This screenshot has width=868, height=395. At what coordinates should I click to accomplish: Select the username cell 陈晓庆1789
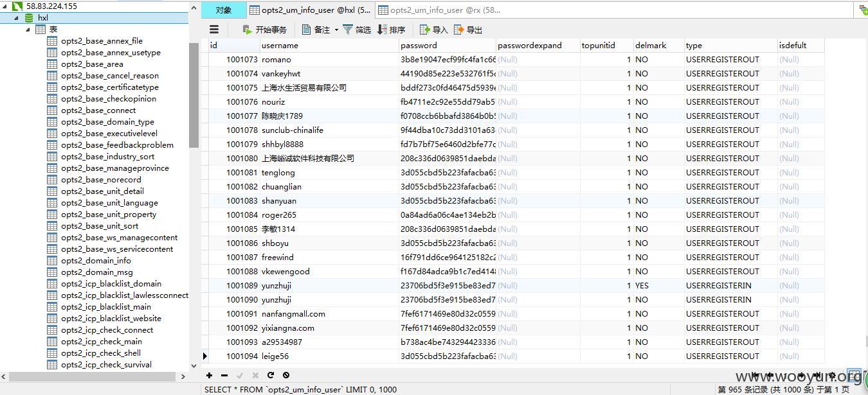tap(329, 116)
